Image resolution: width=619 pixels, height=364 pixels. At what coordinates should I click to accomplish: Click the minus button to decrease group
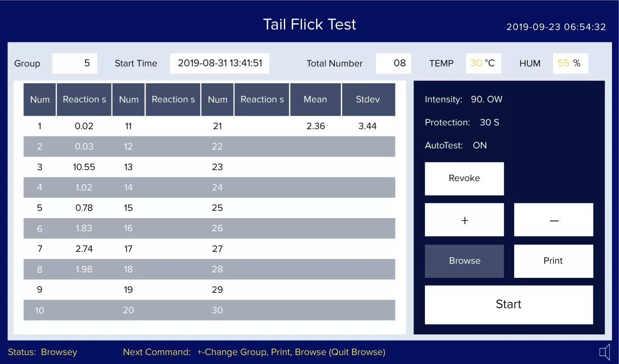pos(553,220)
